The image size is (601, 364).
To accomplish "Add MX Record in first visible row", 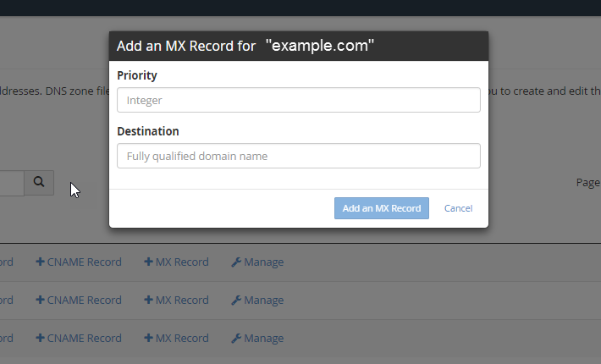I will click(x=176, y=262).
